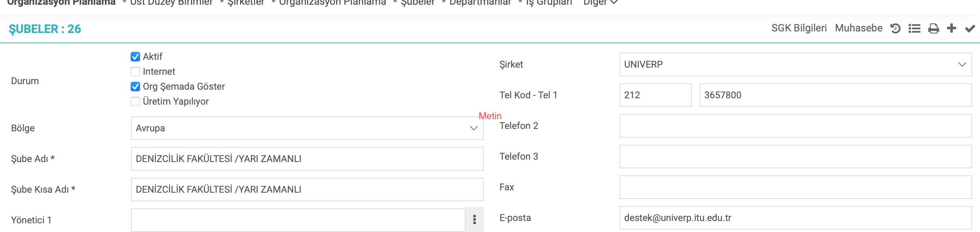Expand the Bölge dropdown showing Avrupa
Screen dimensions: 980x232
(x=307, y=128)
